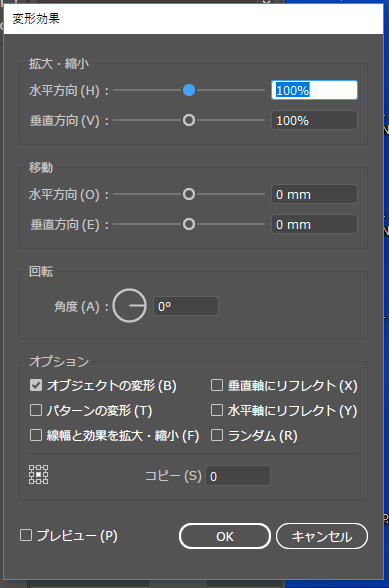Click the キャンセル button
Screen dimensions: 389x588
coord(322,536)
